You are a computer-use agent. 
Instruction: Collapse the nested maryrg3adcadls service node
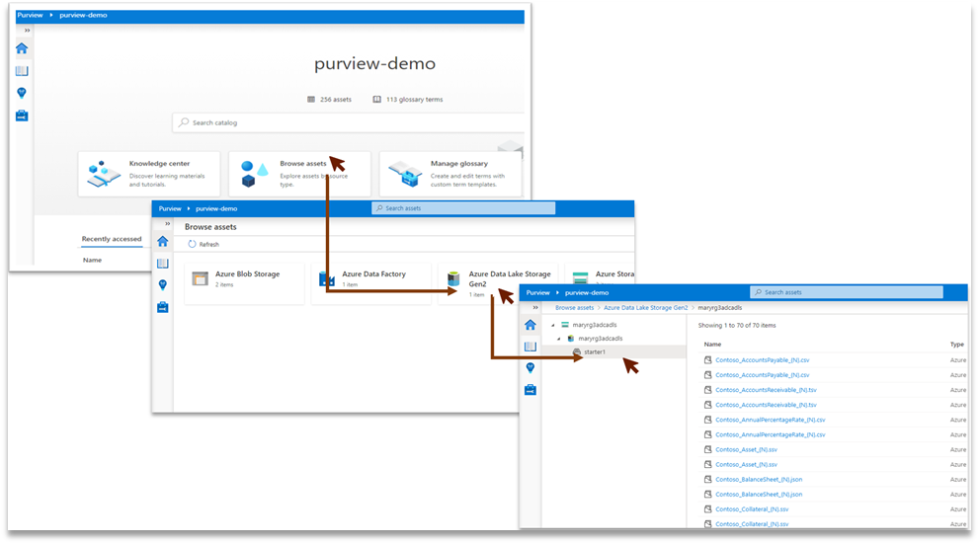point(559,339)
